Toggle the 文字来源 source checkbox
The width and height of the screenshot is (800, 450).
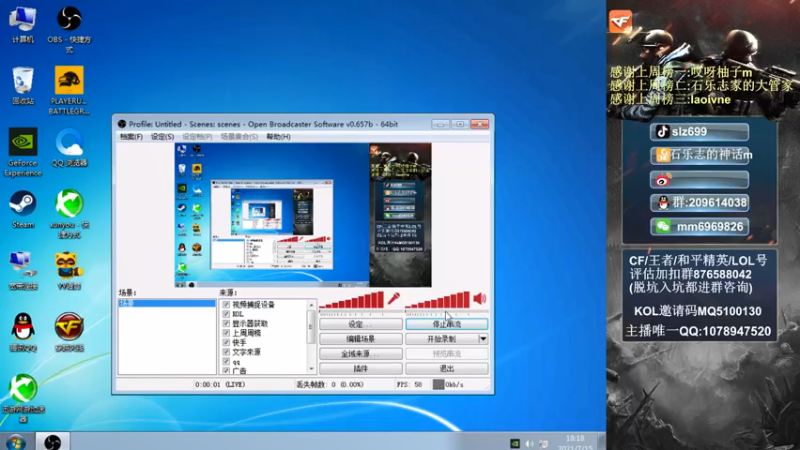(x=226, y=352)
